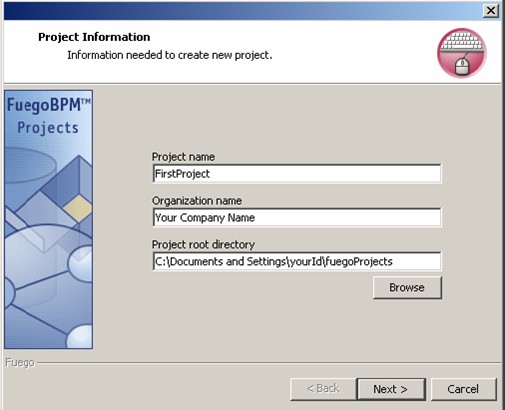Viewport: 505px width, 410px height.
Task: Click the 'Project name' label
Action: (183, 157)
